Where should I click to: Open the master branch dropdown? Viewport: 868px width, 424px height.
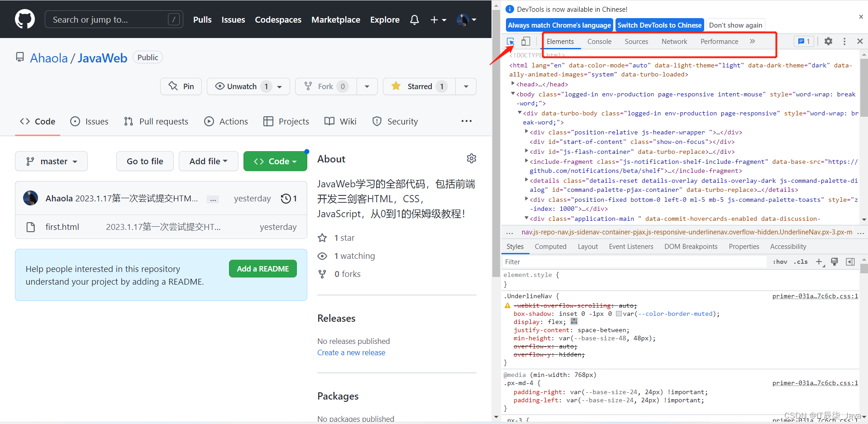pyautogui.click(x=51, y=161)
